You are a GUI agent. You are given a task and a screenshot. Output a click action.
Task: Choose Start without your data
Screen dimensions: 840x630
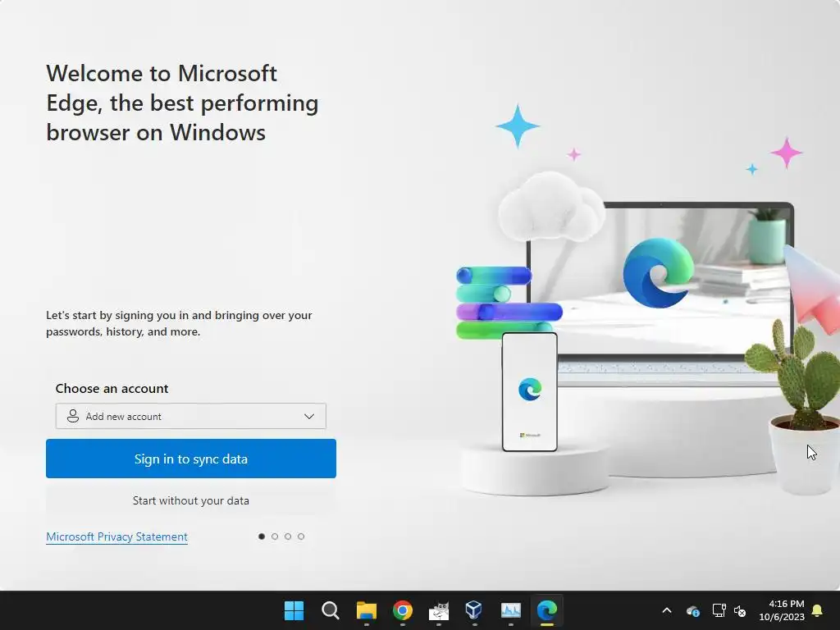190,500
